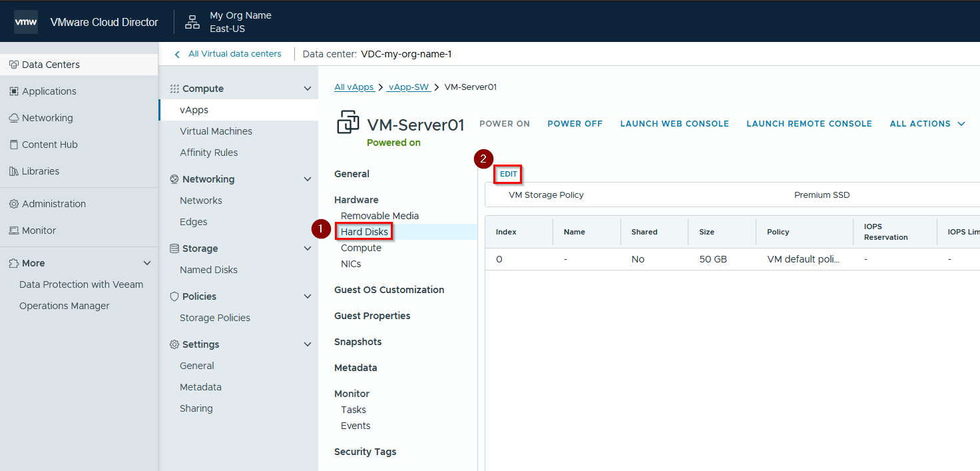
Task: Open Operations Manager
Action: coord(65,306)
